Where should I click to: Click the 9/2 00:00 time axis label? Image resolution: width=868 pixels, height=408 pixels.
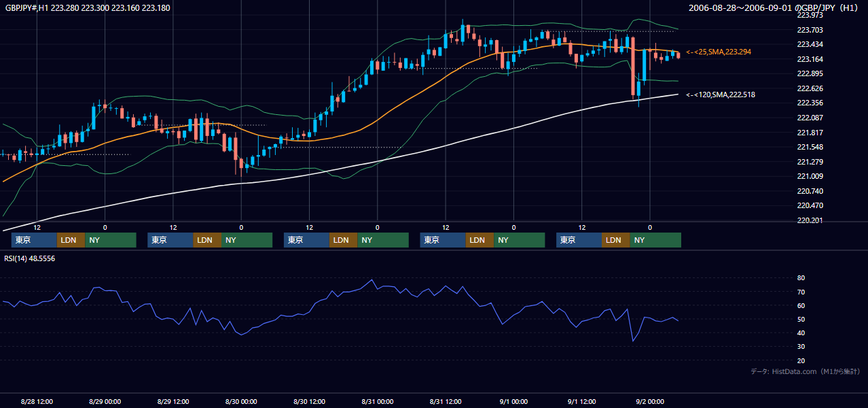click(649, 401)
